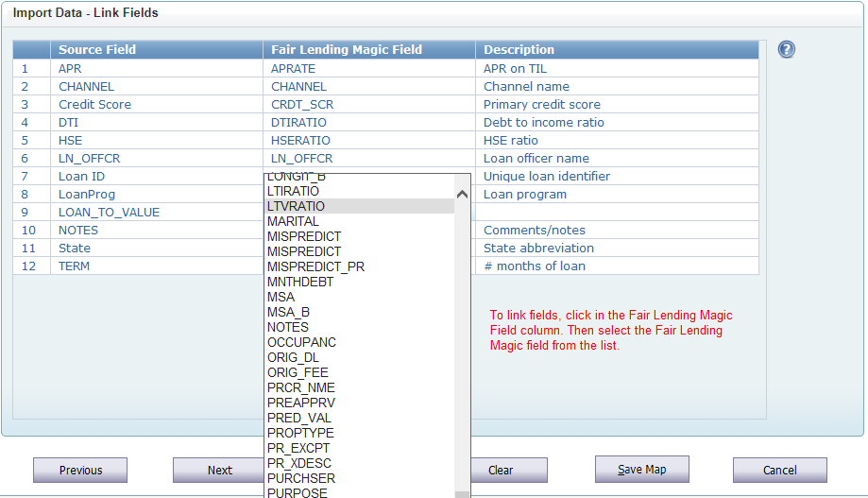Save the field map with Save Map

click(642, 470)
